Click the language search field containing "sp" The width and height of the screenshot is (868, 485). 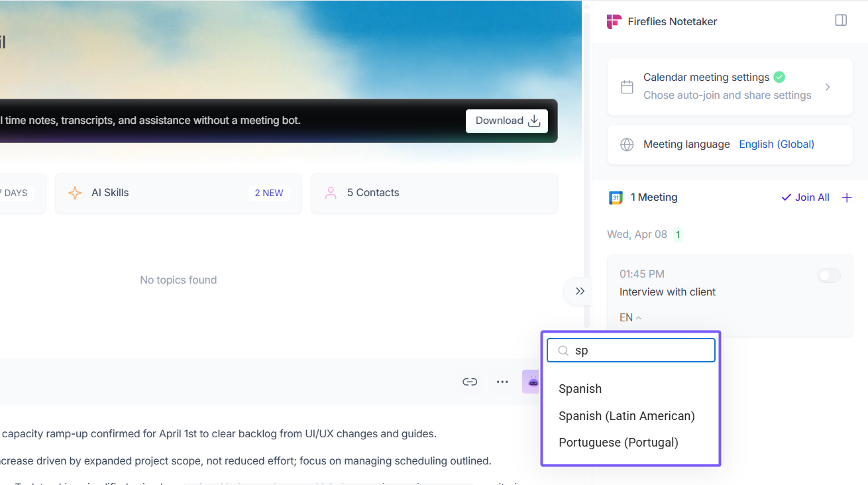[x=631, y=350]
